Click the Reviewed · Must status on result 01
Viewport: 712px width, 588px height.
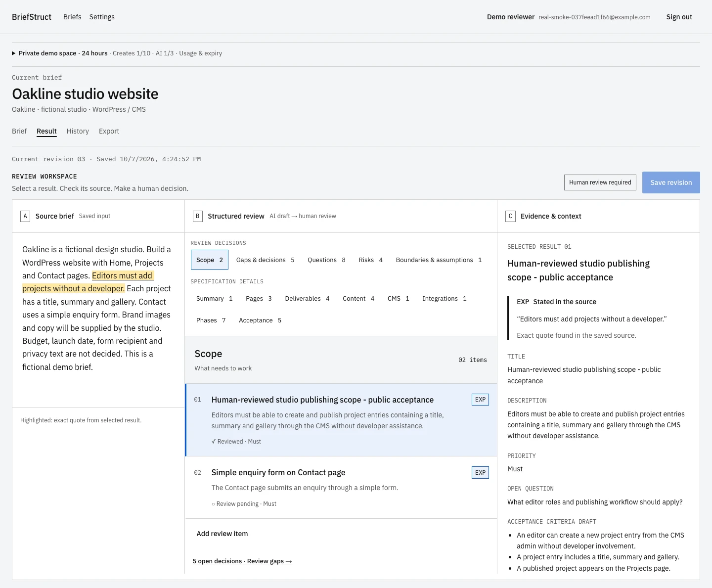(236, 442)
